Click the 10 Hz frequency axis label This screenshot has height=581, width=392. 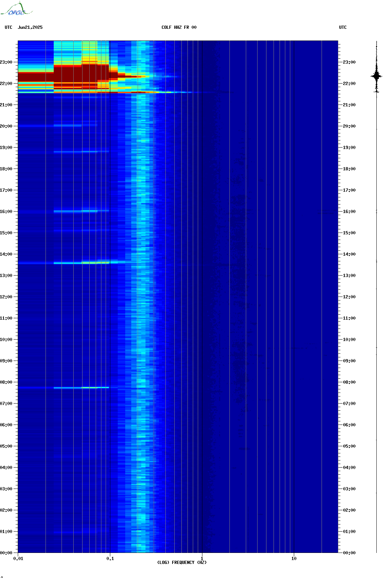[294, 559]
